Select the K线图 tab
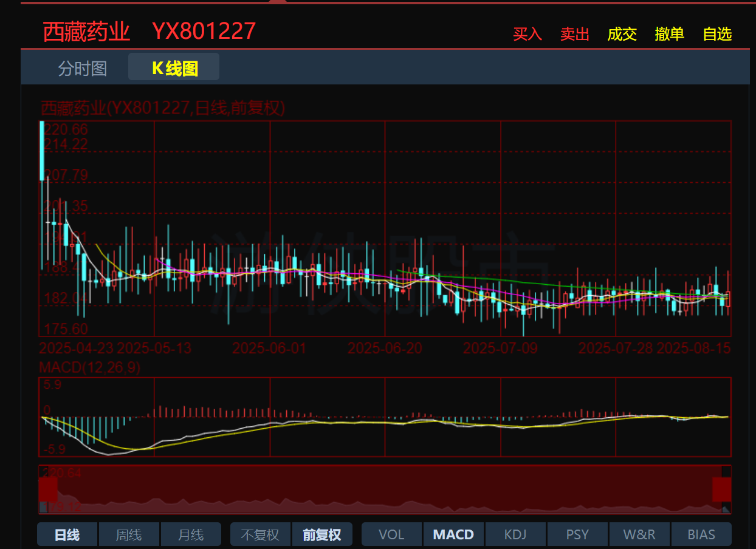 174,68
